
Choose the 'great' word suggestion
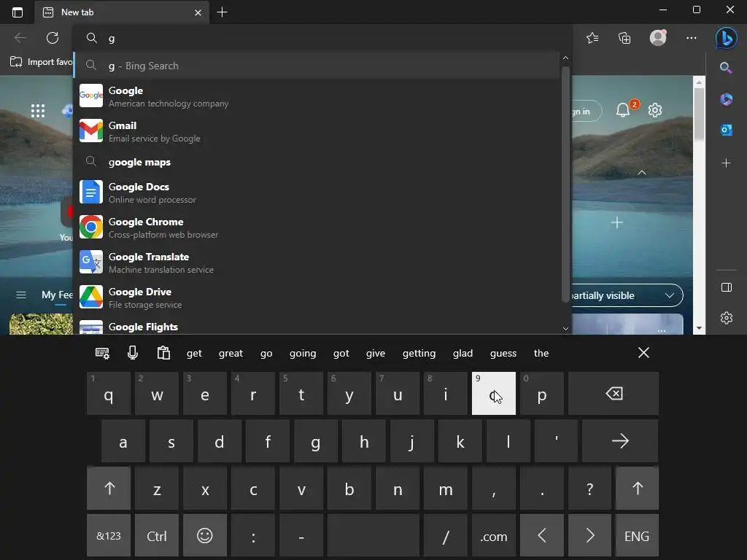click(231, 354)
